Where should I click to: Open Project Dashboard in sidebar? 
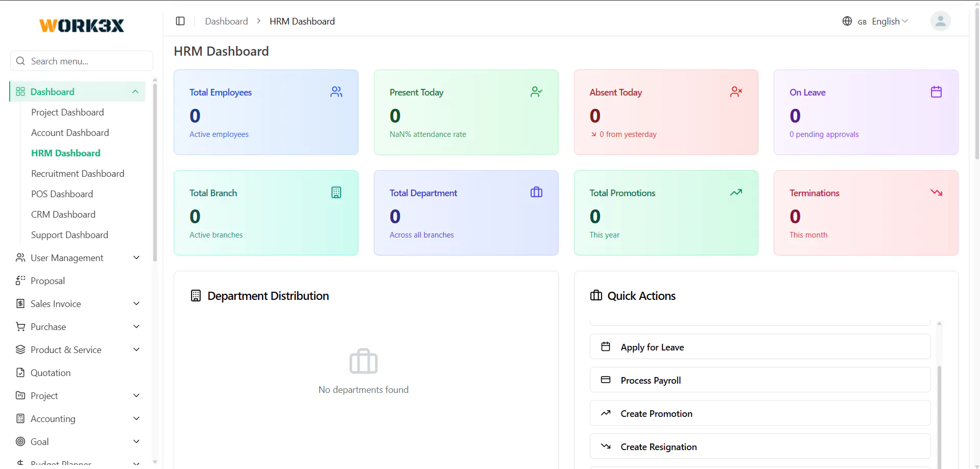coord(67,112)
